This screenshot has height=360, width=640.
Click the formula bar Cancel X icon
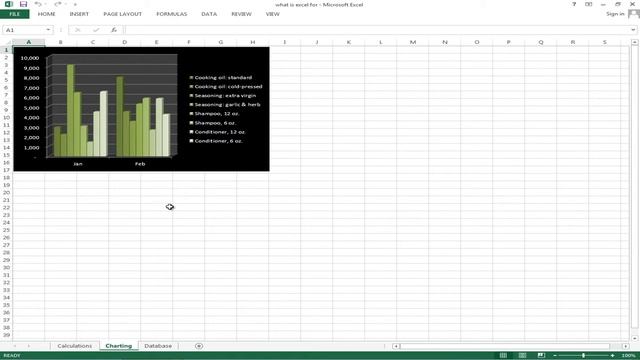pos(78,30)
